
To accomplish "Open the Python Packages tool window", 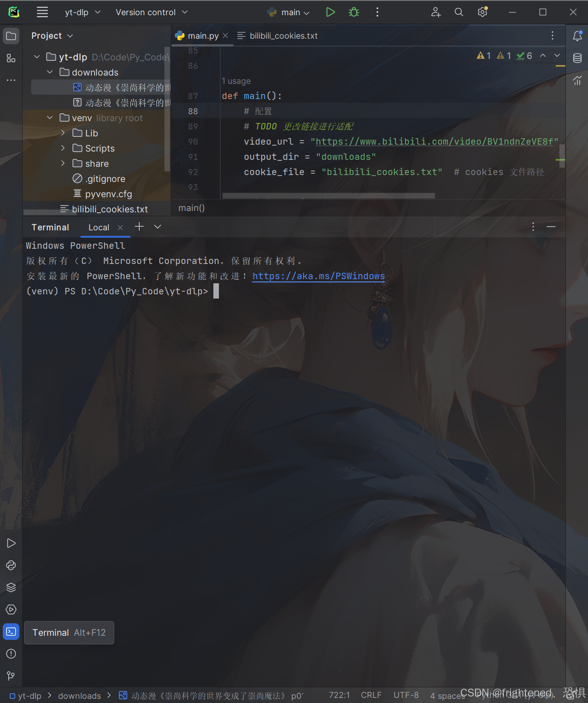I will [x=11, y=587].
